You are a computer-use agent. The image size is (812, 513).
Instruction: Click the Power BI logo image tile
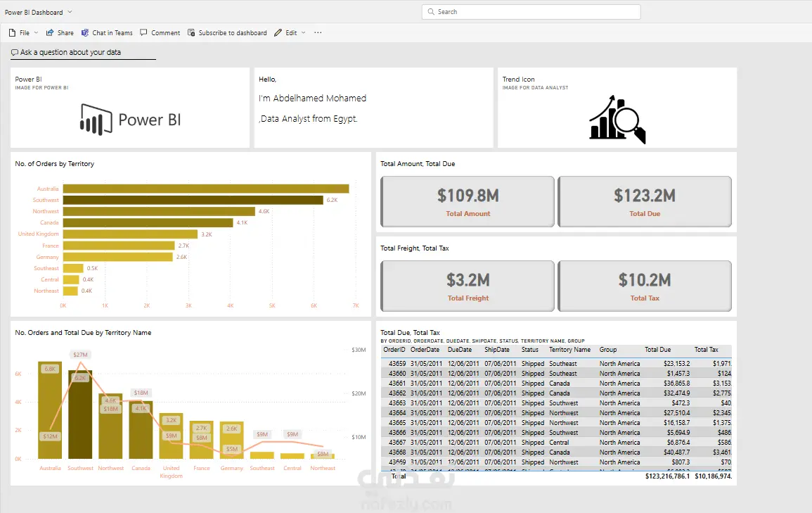pyautogui.click(x=130, y=119)
